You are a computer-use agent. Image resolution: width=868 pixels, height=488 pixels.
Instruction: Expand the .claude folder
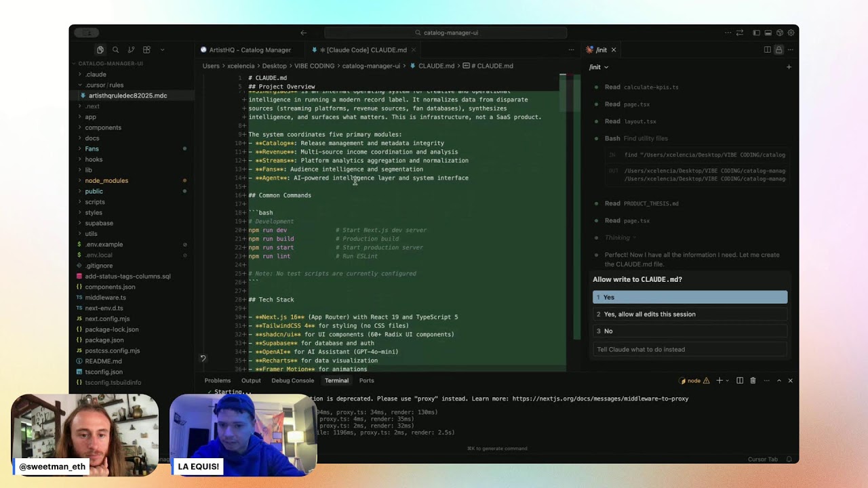(96, 75)
